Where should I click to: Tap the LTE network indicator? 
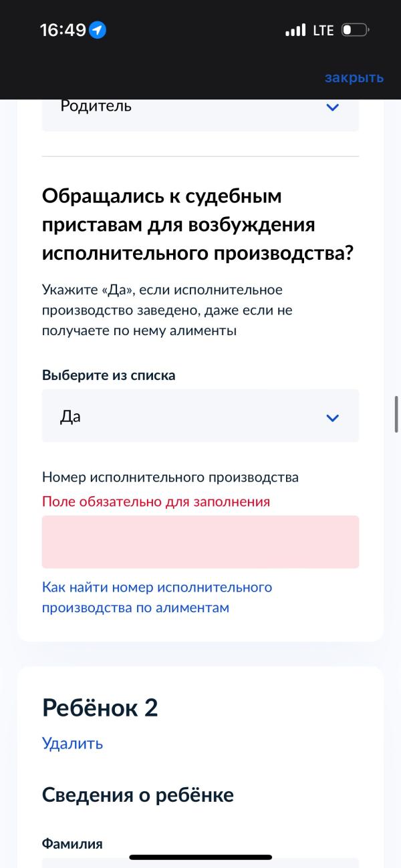coord(323,30)
